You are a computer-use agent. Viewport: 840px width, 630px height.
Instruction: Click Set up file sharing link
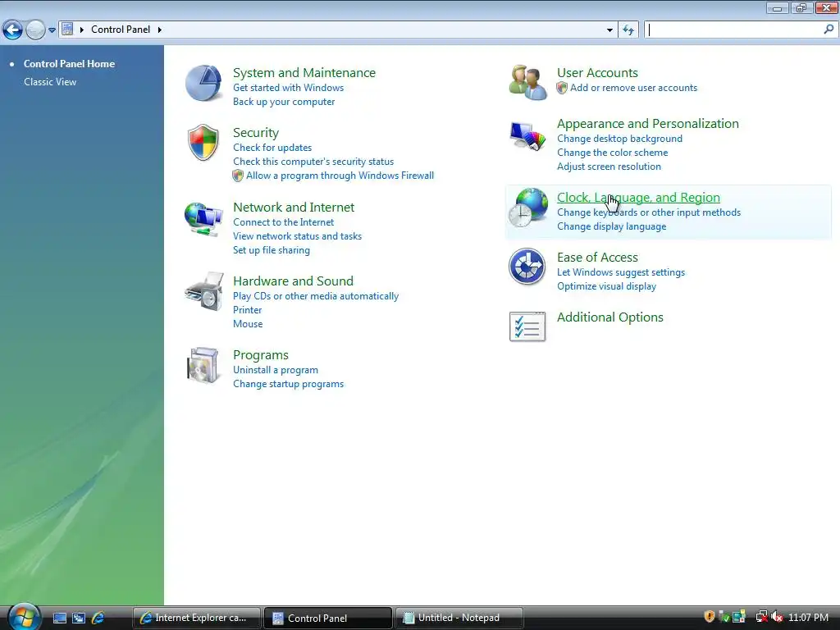point(271,250)
